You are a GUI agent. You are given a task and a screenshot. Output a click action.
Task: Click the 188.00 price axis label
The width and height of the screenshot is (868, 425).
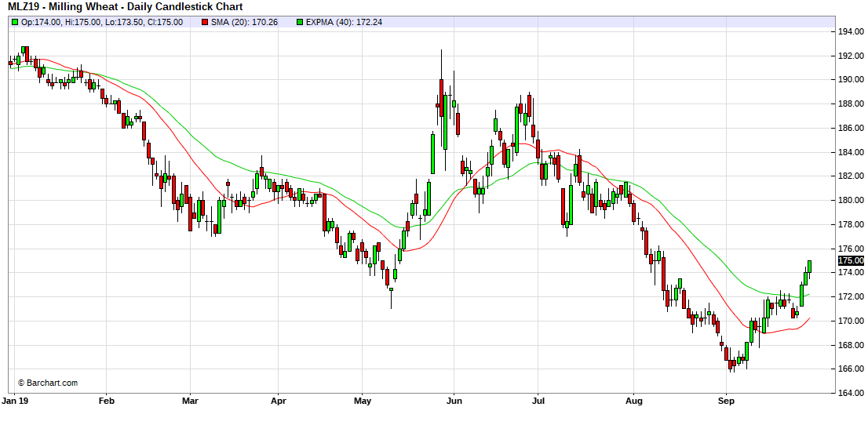tap(852, 104)
